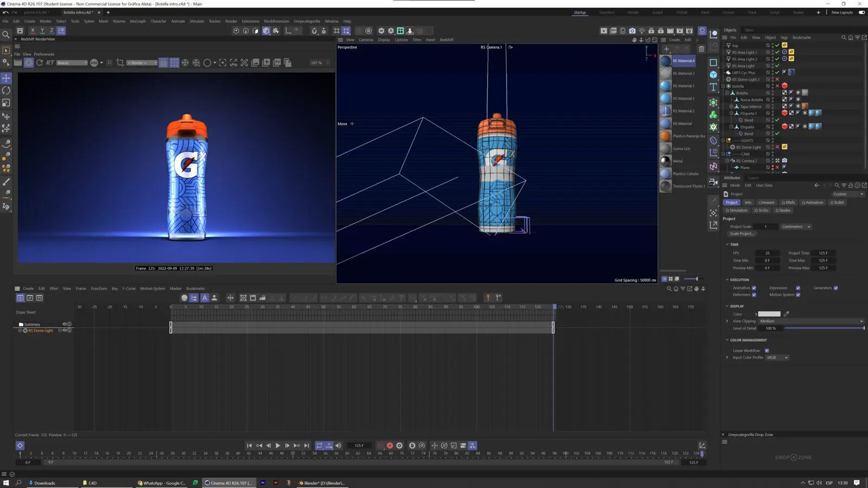Viewport: 868px width, 488px height.
Task: Add a cube primitive from side palette
Action: pyautogui.click(x=713, y=75)
